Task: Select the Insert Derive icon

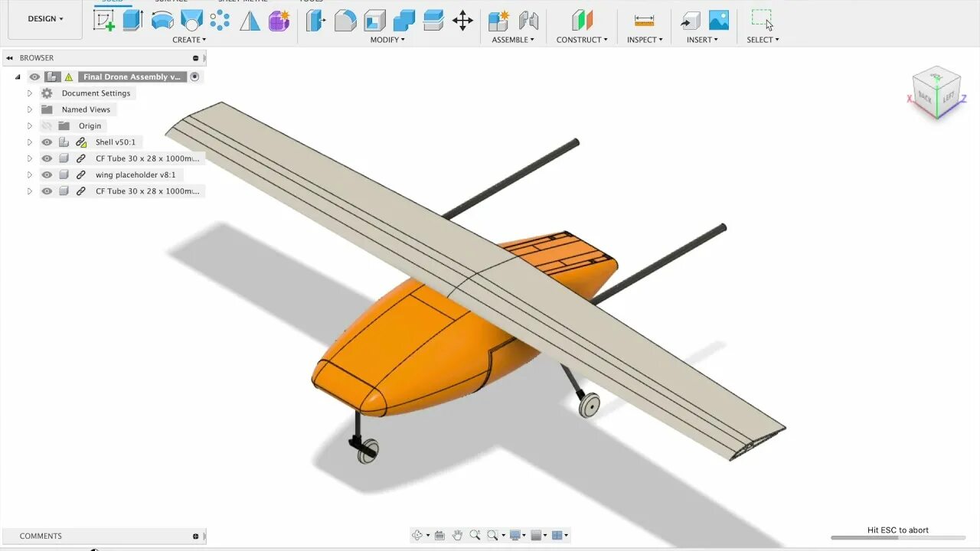Action: click(691, 20)
